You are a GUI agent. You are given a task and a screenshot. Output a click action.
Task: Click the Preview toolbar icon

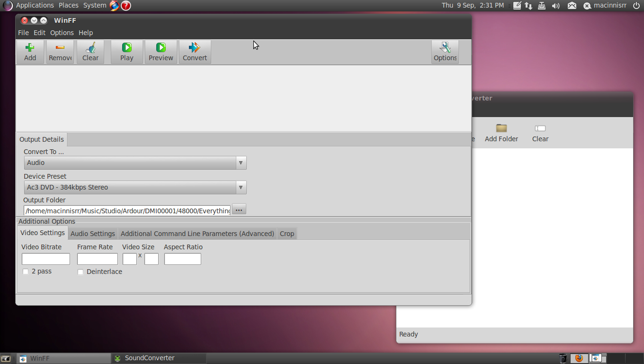161,47
